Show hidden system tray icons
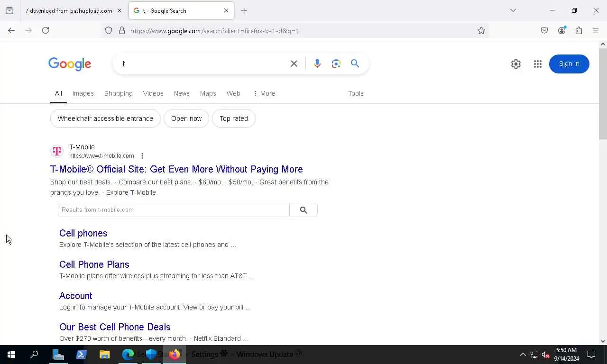 (x=523, y=355)
